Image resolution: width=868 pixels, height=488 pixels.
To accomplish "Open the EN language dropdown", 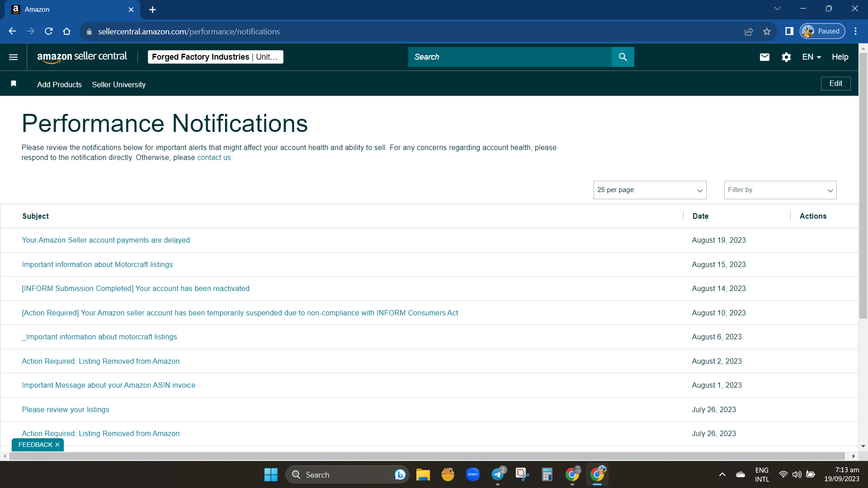I will 811,57.
